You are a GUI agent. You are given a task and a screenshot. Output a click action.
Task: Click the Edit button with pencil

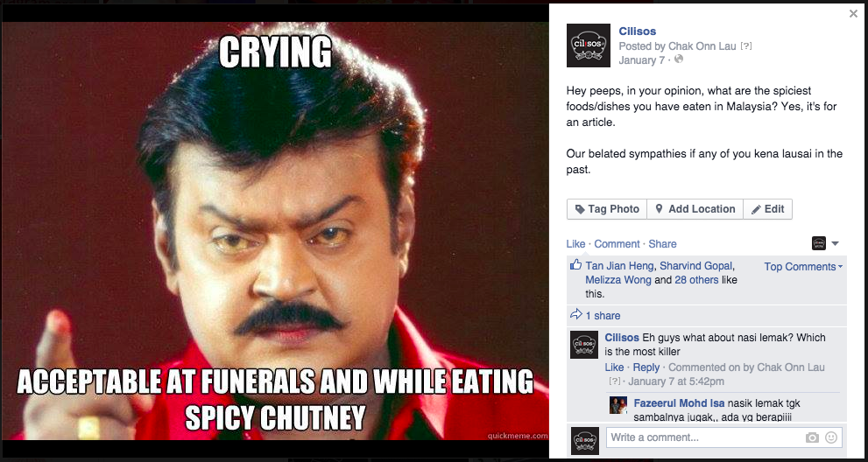click(768, 209)
